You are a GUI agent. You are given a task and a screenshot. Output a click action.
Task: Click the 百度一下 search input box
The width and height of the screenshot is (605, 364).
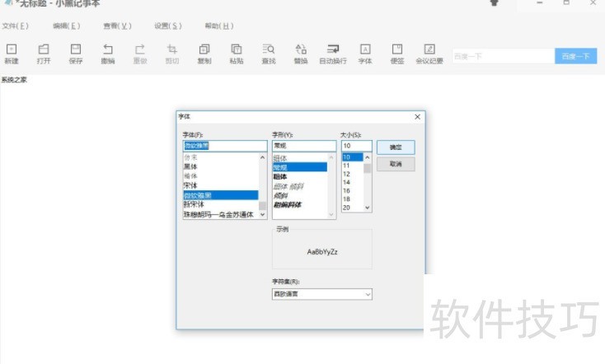(503, 56)
